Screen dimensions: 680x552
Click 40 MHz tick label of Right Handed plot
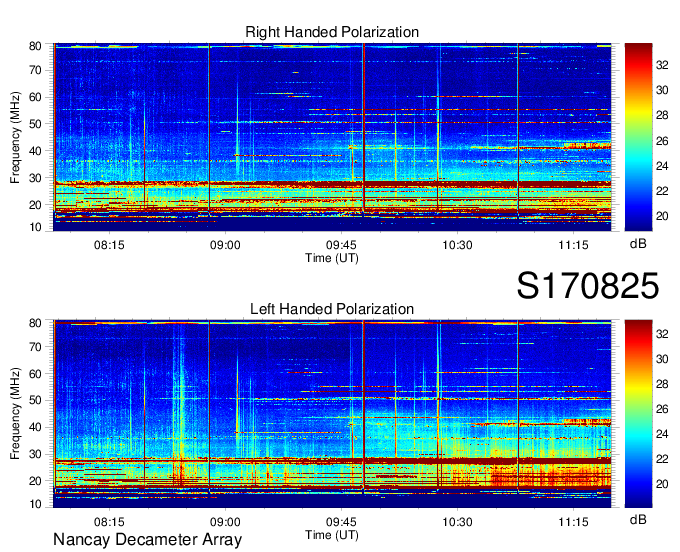(x=35, y=151)
